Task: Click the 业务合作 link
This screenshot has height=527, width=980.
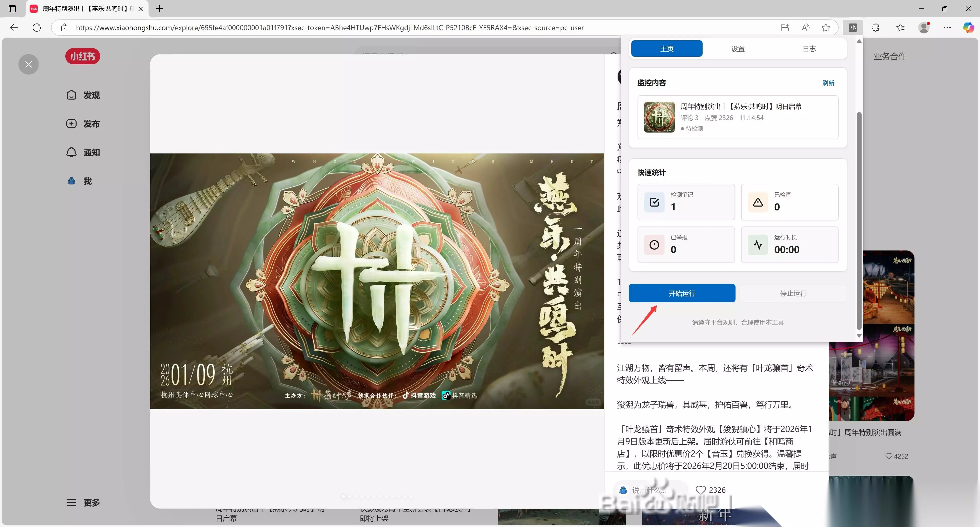Action: tap(890, 56)
